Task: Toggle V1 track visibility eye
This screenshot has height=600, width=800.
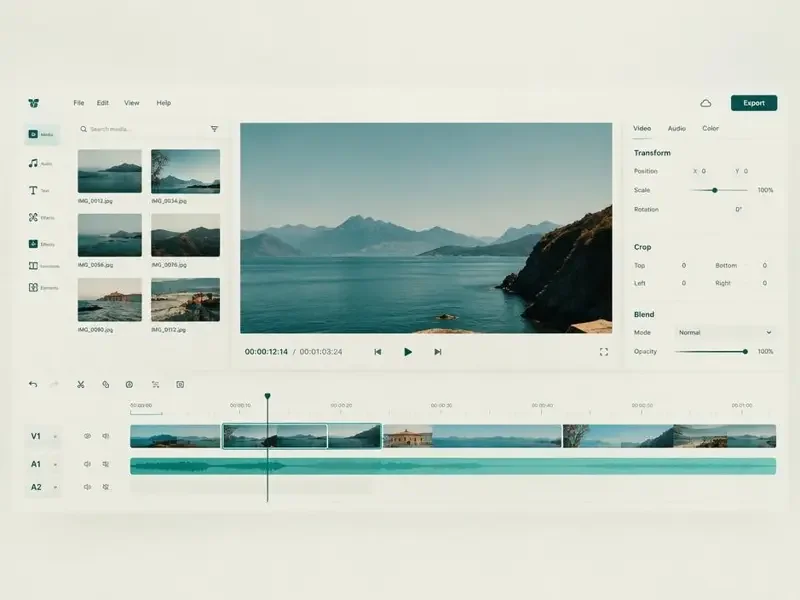Action: click(x=87, y=436)
